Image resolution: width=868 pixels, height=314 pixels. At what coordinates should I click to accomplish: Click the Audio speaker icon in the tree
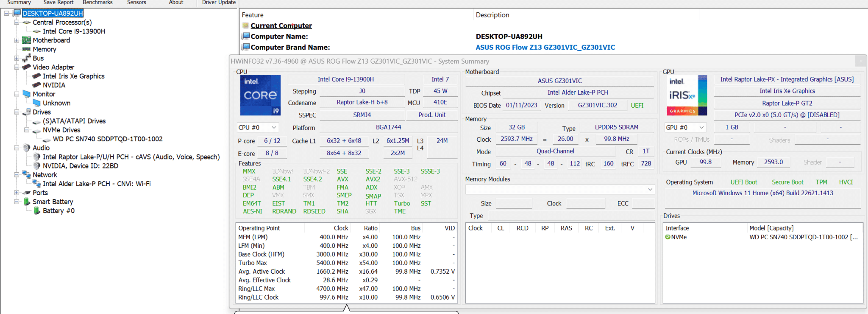pyautogui.click(x=27, y=148)
